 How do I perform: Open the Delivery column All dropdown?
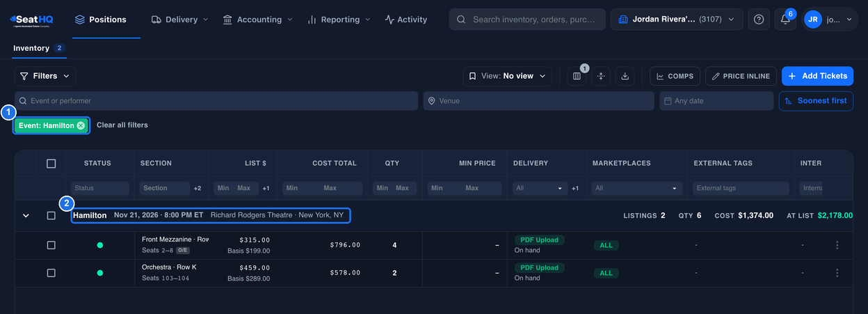tap(540, 188)
